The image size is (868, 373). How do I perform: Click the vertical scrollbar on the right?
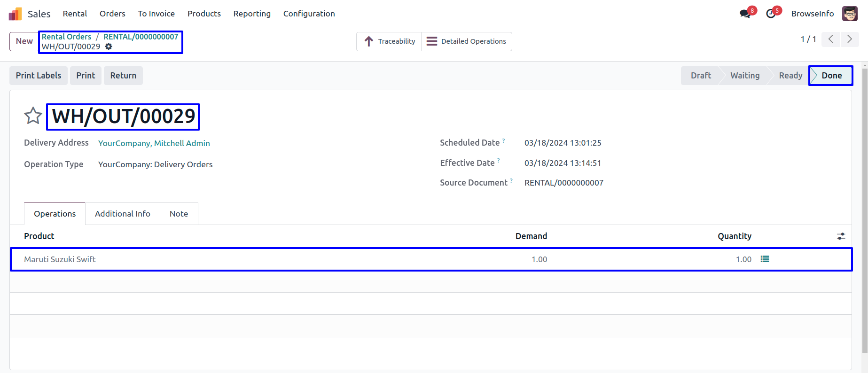click(x=865, y=211)
